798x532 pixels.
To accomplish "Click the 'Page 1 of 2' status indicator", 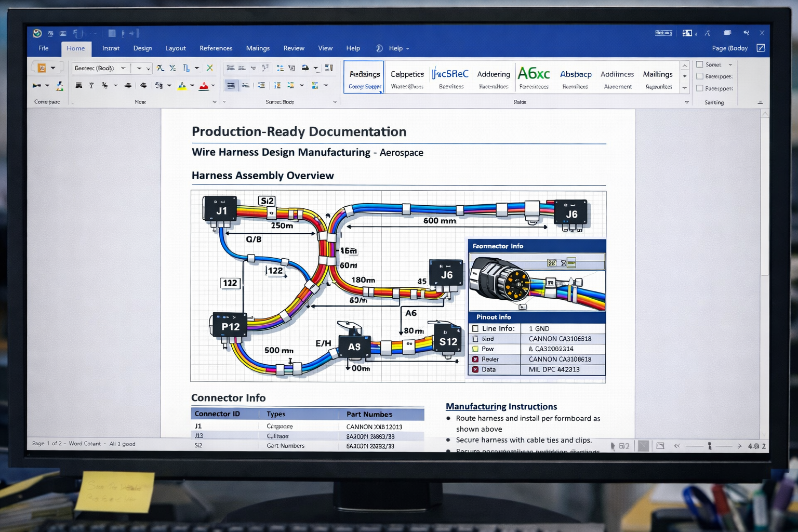I will click(46, 444).
